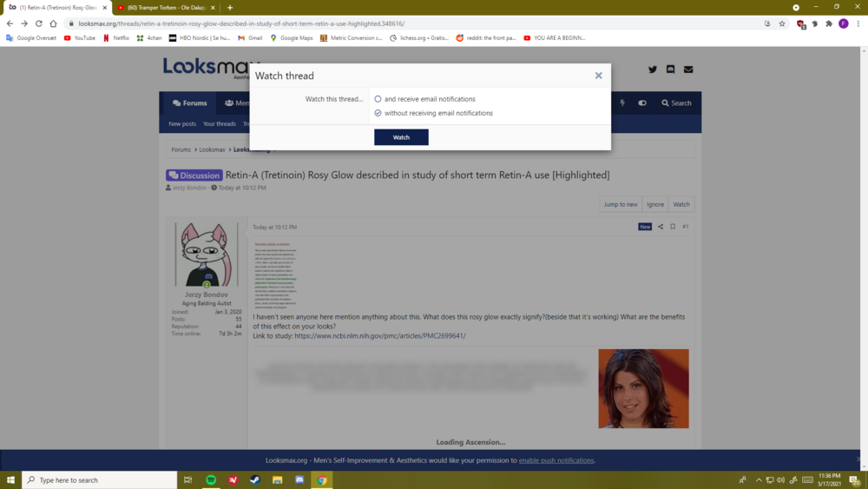Go to New posts sub-nav link
This screenshot has height=489, width=868.
tap(182, 124)
